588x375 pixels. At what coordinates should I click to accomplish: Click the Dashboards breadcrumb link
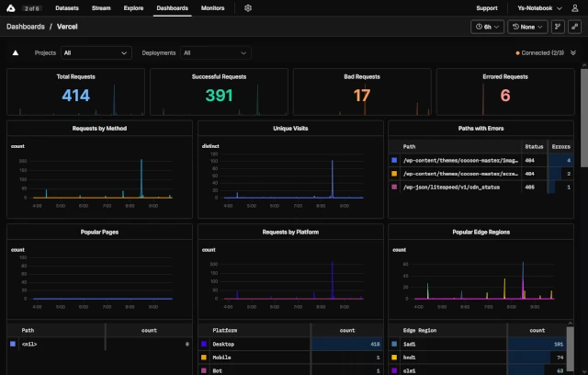26,27
